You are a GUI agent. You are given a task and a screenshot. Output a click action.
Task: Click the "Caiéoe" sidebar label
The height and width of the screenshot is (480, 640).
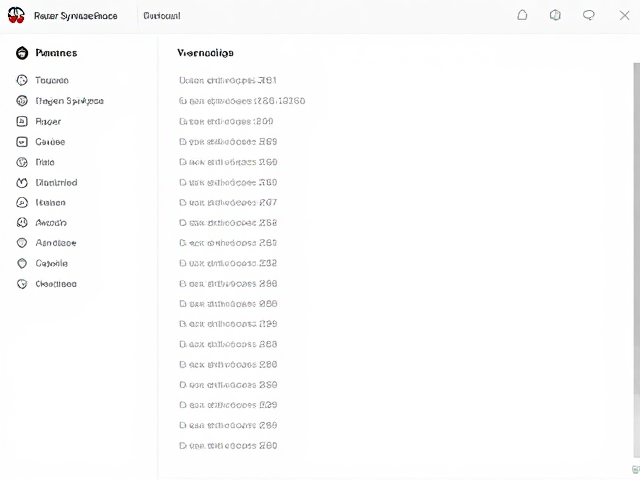[50, 142]
